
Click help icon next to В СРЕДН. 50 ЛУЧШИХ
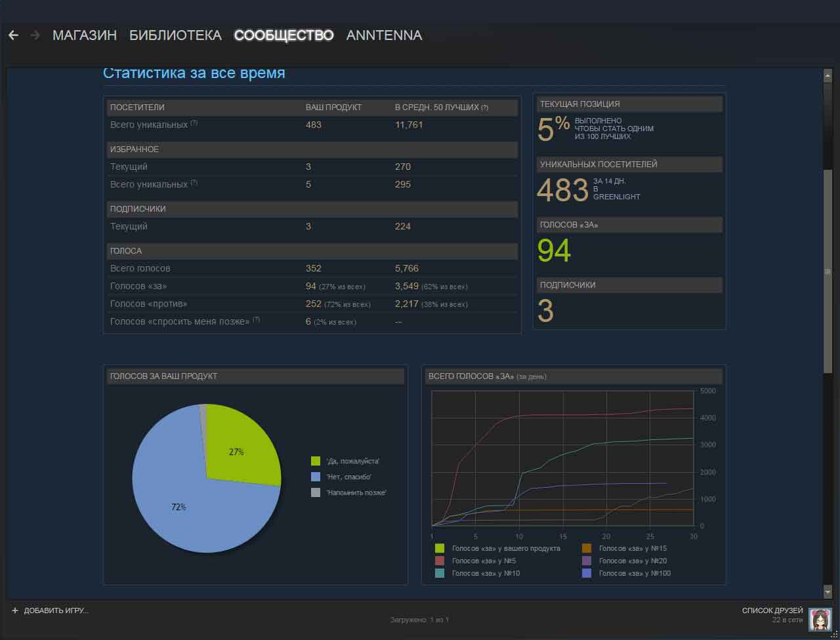coord(484,108)
